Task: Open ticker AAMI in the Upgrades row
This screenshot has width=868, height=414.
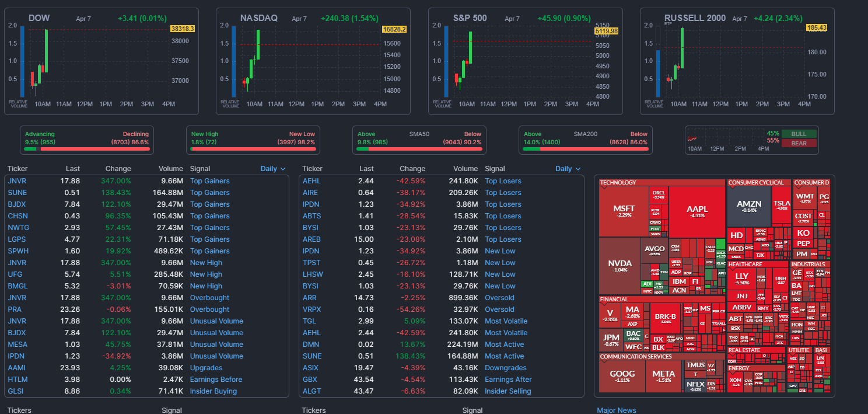Action: (17, 368)
